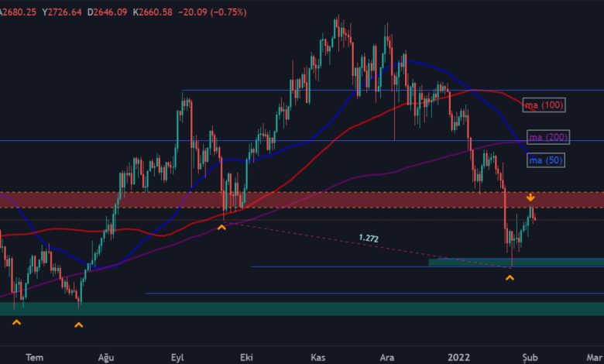Image resolution: width=604 pixels, height=364 pixels.
Task: Click the Eyl month label on the time axis
Action: pos(177,357)
